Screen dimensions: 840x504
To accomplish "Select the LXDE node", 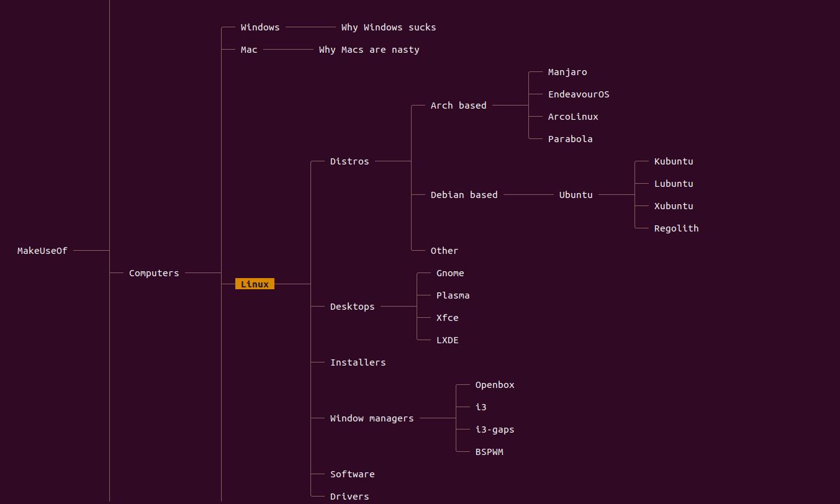I will tap(448, 340).
